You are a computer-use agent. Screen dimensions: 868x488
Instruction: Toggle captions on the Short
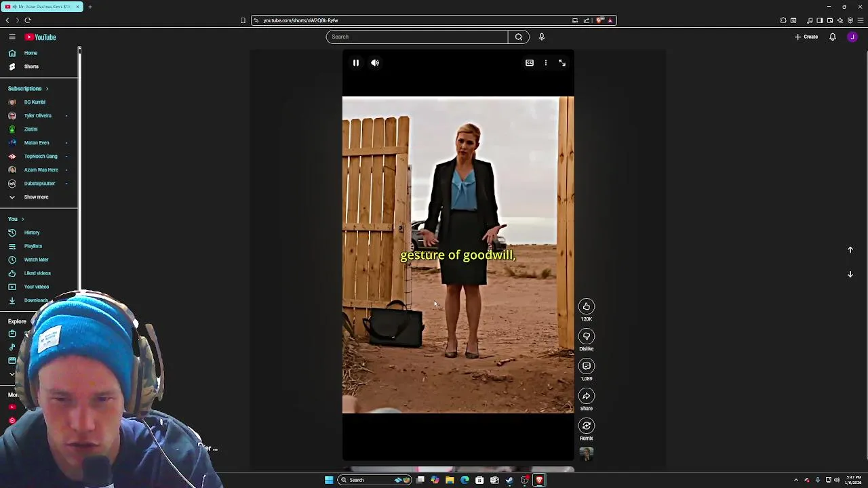[530, 62]
